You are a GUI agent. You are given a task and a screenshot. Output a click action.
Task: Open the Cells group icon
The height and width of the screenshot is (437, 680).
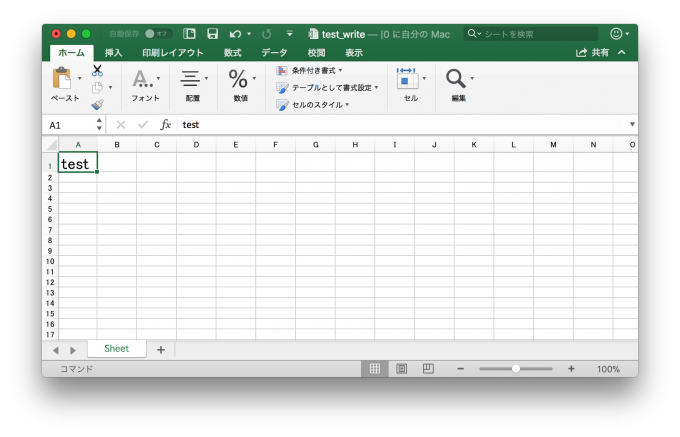407,78
